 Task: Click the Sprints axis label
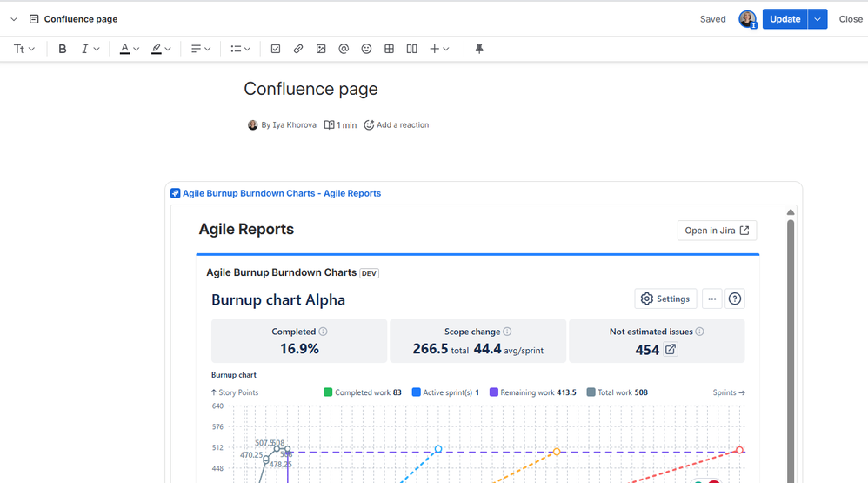[729, 392]
